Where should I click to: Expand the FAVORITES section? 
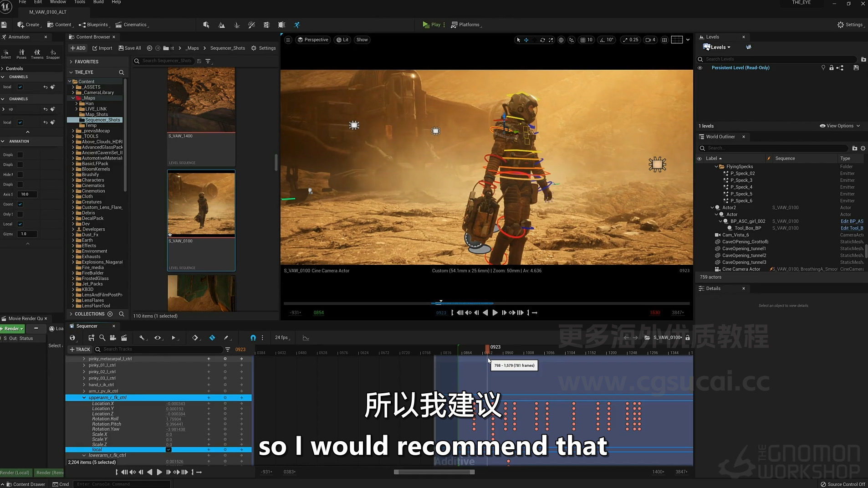tap(71, 62)
